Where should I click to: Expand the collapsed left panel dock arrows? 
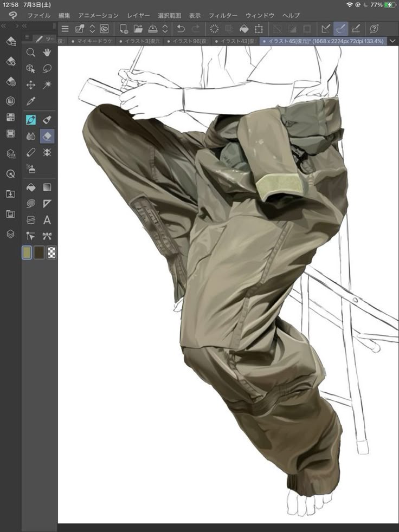coord(5,25)
